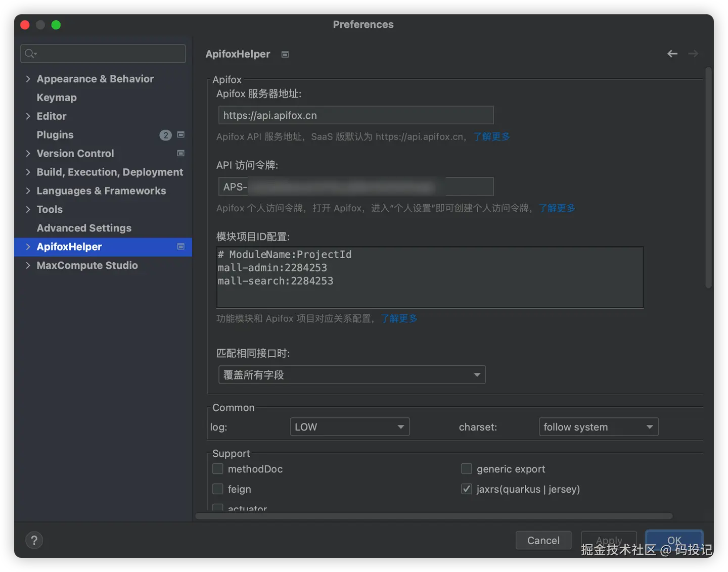The image size is (728, 572).
Task: Expand the MaxCompute Studio chevron
Action: click(28, 265)
